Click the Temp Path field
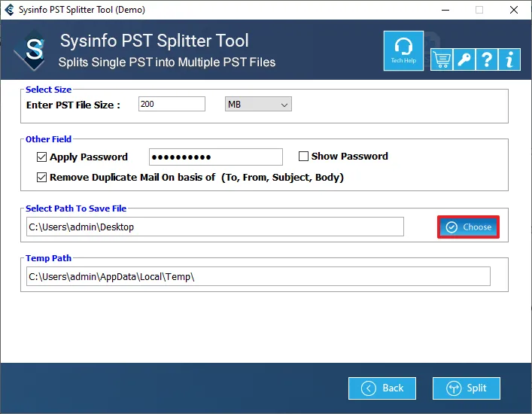Image resolution: width=532 pixels, height=414 pixels. pos(258,276)
